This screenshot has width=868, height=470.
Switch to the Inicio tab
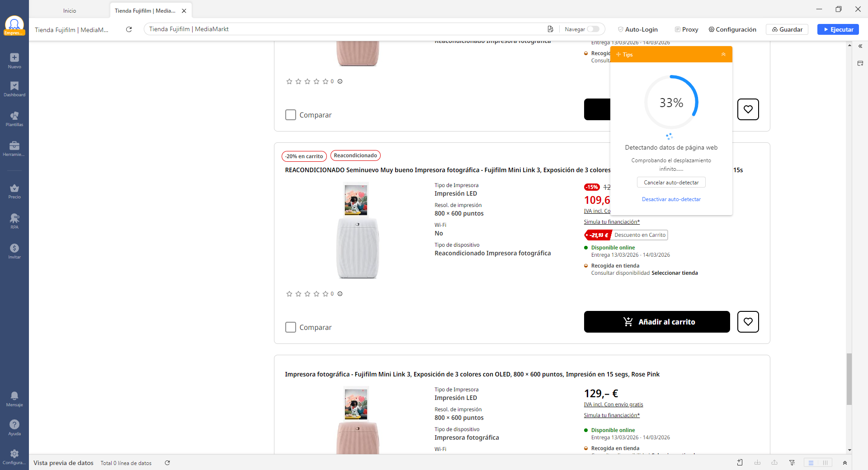click(70, 10)
